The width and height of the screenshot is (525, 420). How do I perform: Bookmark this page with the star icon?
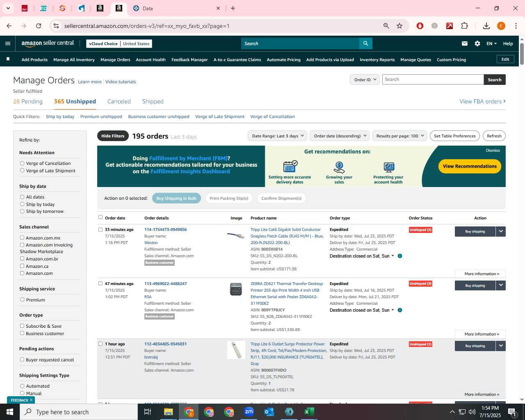[x=399, y=26]
